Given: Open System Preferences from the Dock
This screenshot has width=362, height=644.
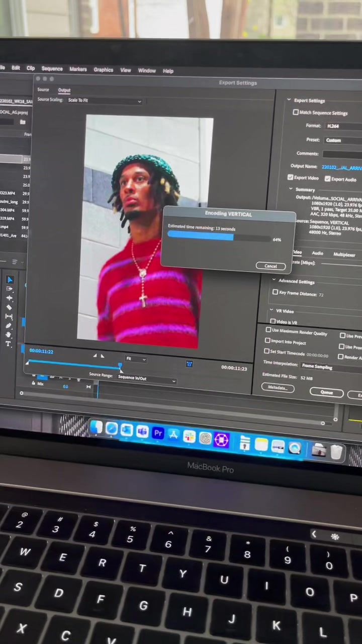Looking at the screenshot, I should coord(205,439).
